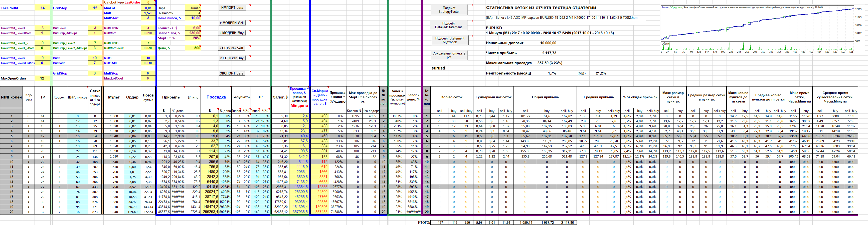Click the MultStop label
The height and width of the screenshot is (225, 868).
coord(111,73)
